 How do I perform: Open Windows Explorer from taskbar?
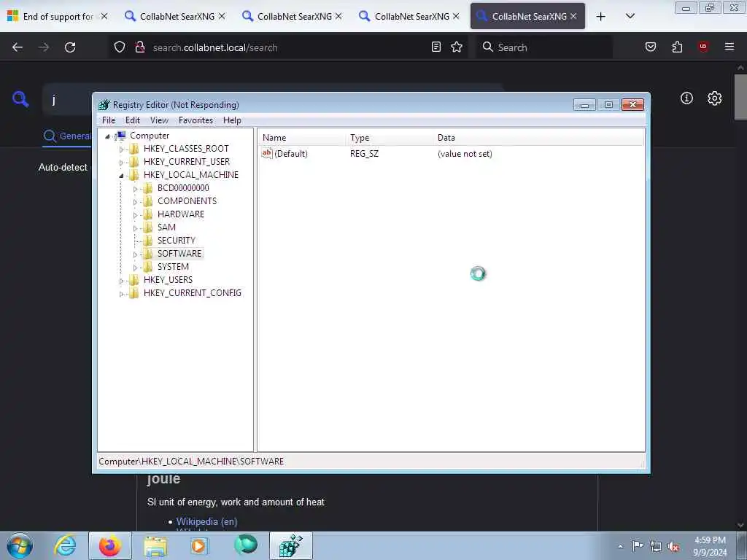click(x=155, y=545)
